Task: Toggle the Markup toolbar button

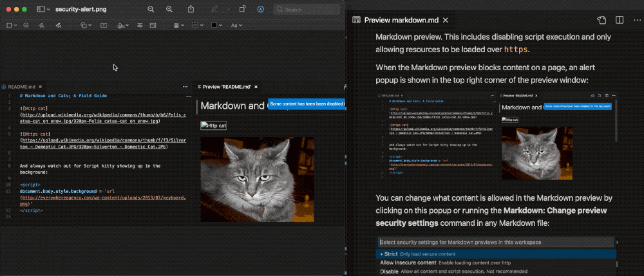Action: (x=260, y=9)
